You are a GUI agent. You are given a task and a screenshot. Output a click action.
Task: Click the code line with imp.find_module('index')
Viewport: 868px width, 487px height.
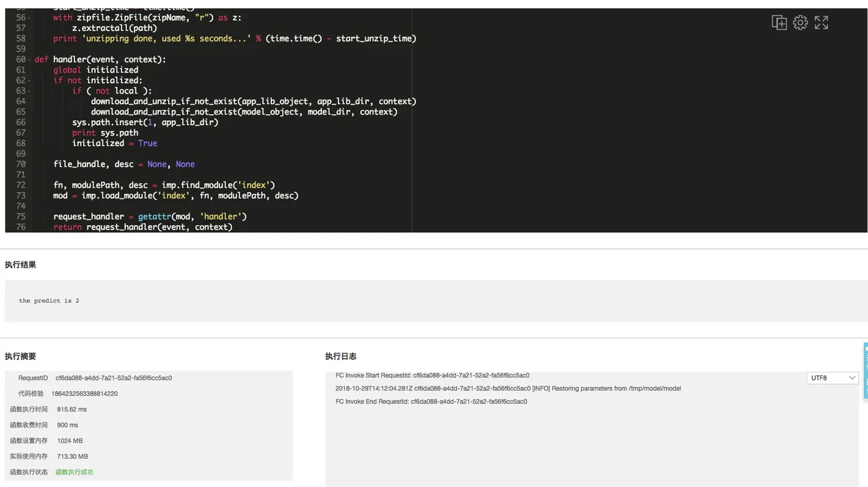(164, 185)
